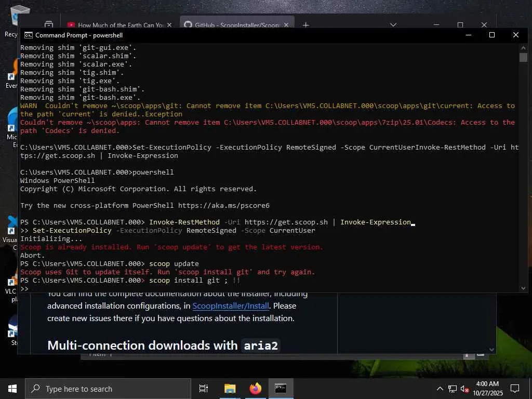This screenshot has height=399, width=532.
Task: Open Task View on the taskbar
Action: 203,389
